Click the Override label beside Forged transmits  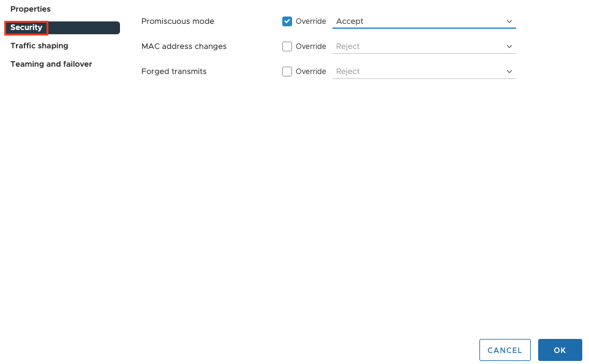click(x=312, y=72)
